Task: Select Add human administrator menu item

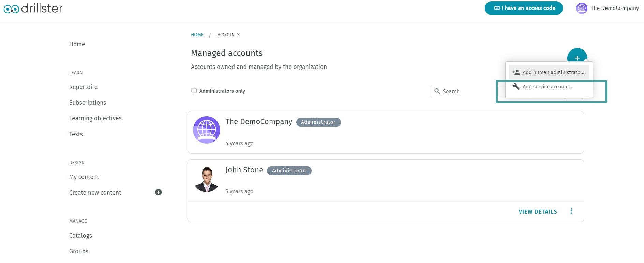Action: 549,72
